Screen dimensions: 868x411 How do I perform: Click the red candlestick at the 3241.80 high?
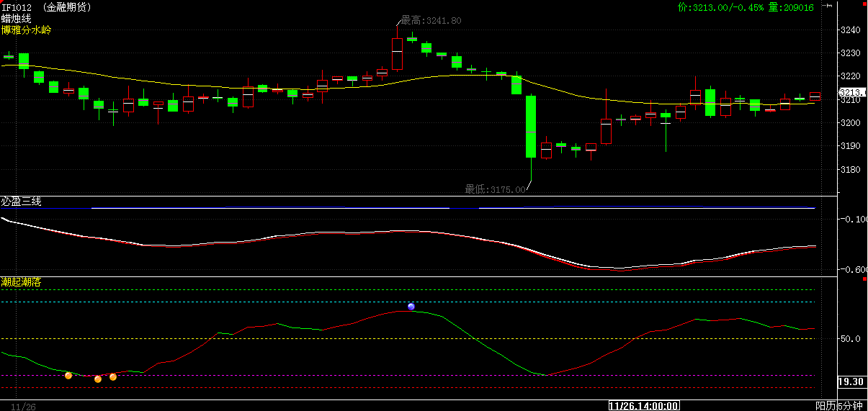pos(397,54)
